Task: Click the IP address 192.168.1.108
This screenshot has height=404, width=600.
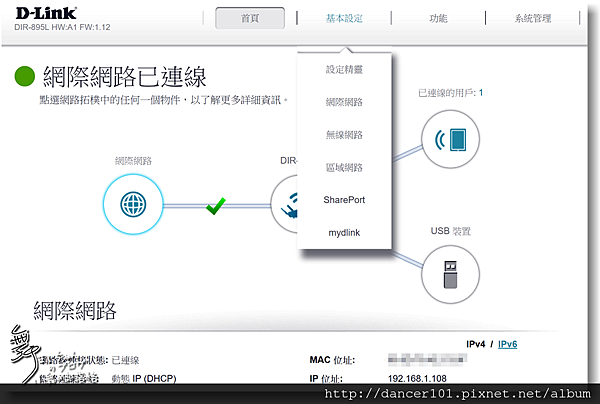Action: (417, 379)
